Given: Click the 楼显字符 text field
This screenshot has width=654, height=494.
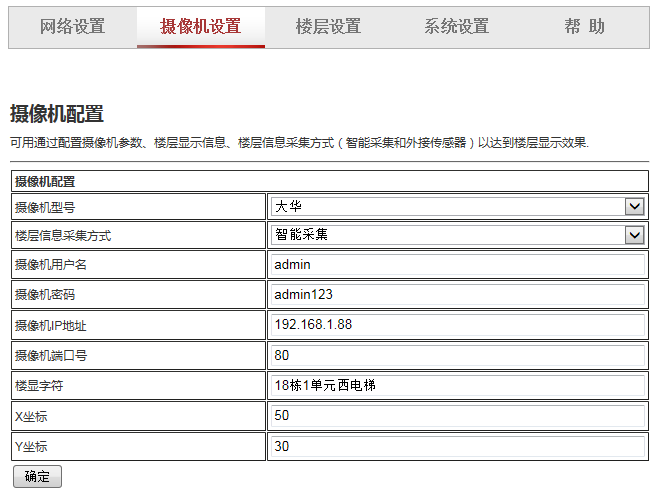Looking at the screenshot, I should click(458, 385).
